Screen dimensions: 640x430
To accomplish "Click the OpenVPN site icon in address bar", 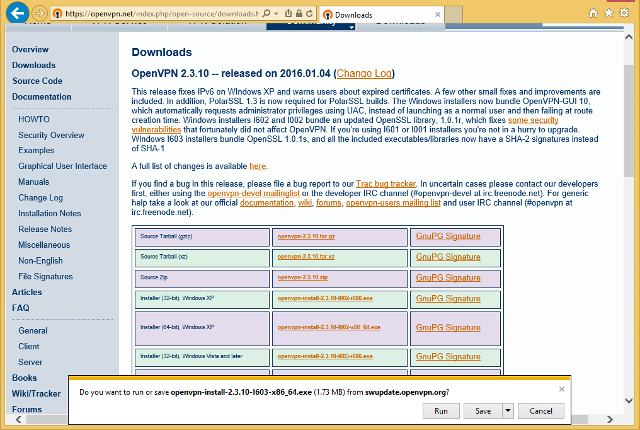I will (x=58, y=14).
